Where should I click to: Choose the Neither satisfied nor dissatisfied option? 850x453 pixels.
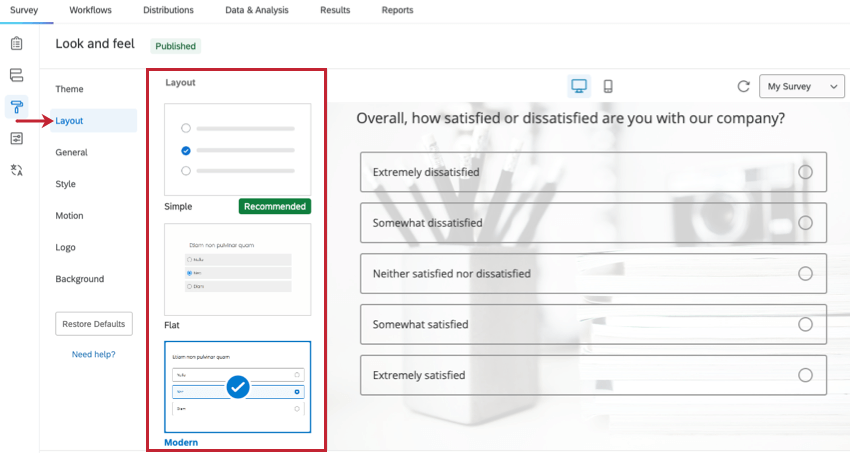point(593,274)
